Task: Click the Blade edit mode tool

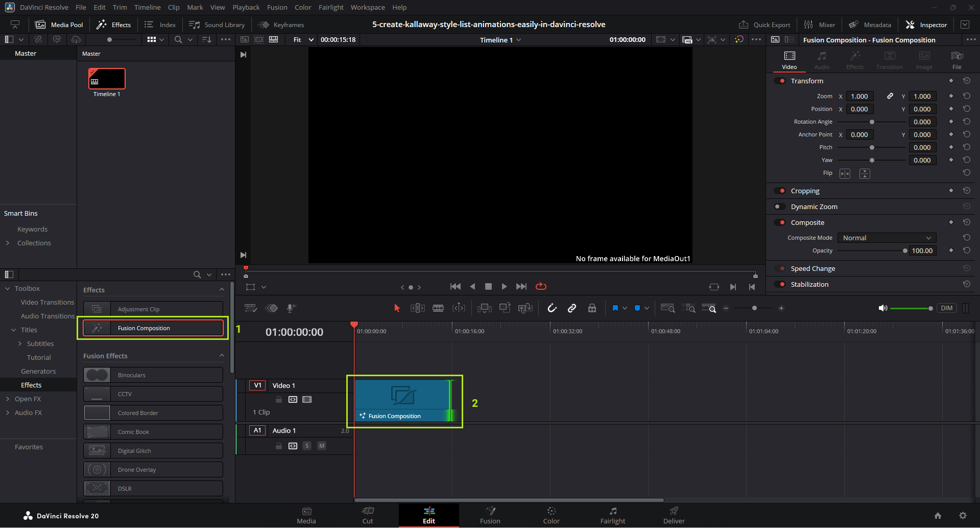Action: coord(438,308)
